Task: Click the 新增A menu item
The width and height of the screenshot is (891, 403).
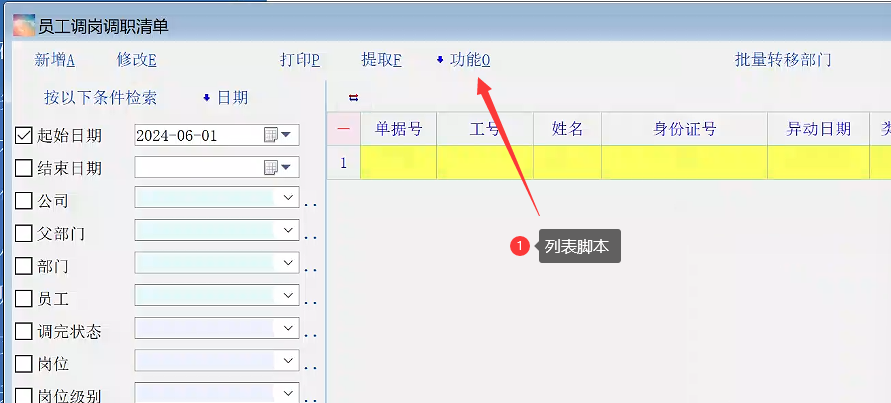Action: tap(55, 60)
